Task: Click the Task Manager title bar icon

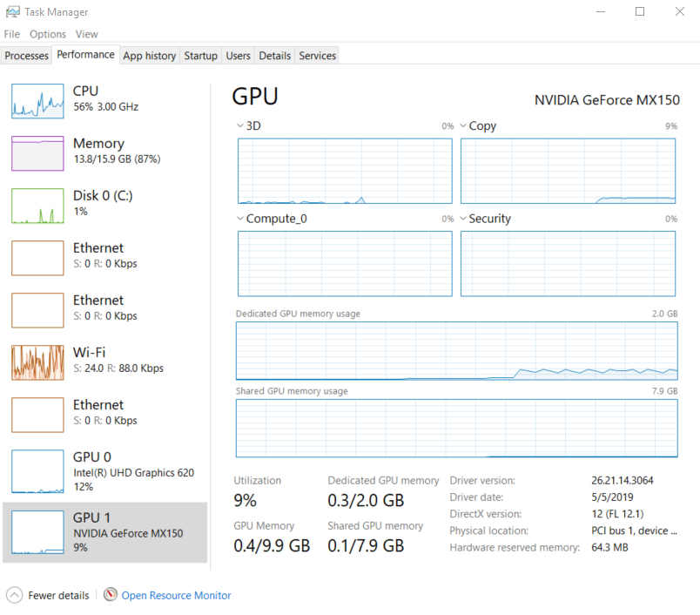Action: 12,12
